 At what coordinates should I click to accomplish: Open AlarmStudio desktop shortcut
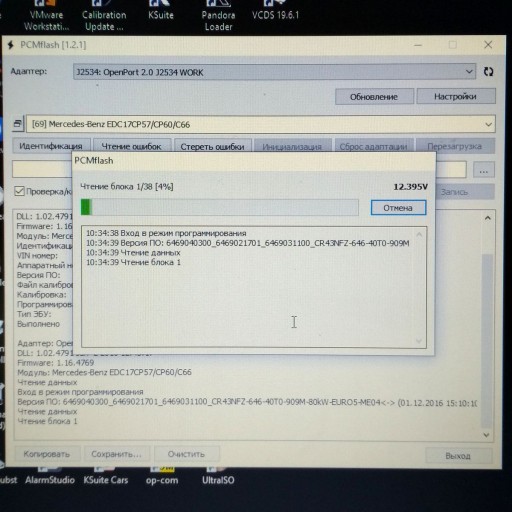[50, 477]
